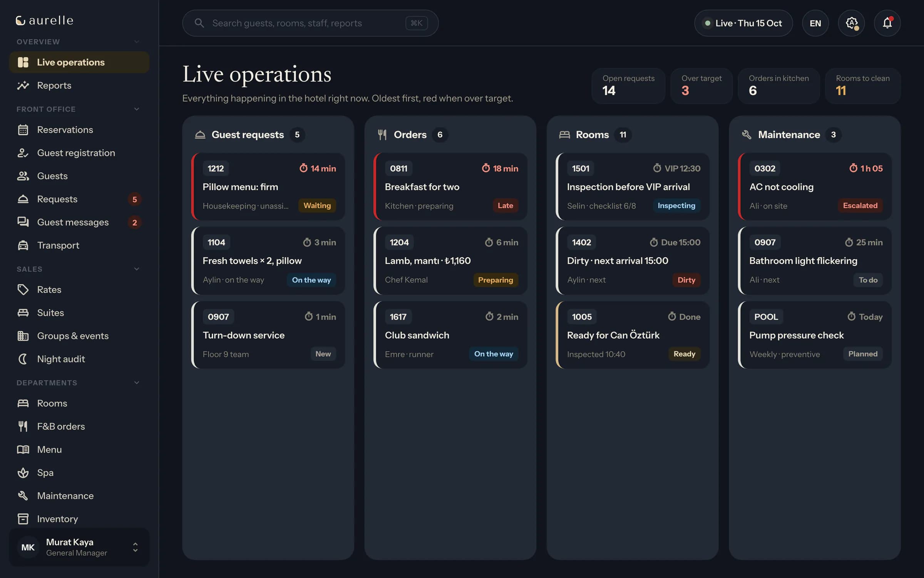Screen dimensions: 924x578
Task: Open the Over target stat card
Action: (x=701, y=86)
